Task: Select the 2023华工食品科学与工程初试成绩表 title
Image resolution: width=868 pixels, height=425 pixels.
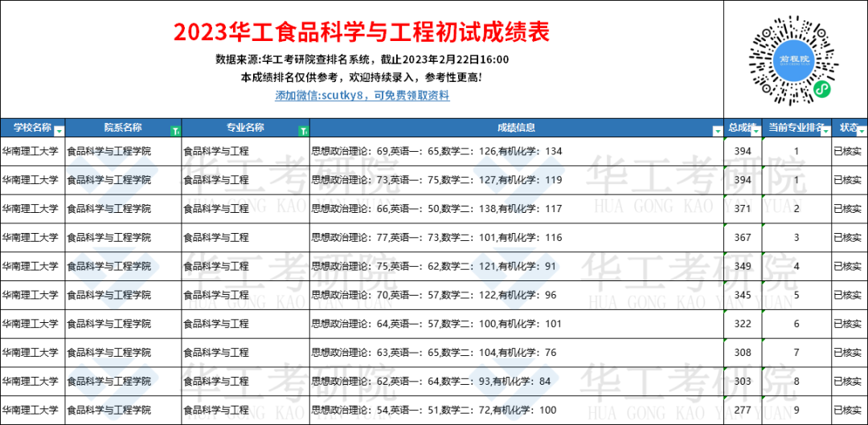Action: [362, 32]
